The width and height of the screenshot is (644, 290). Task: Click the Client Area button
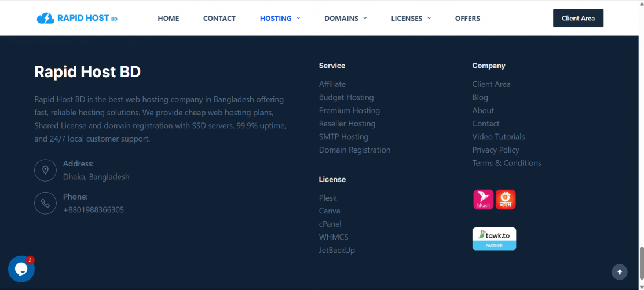pos(579,18)
